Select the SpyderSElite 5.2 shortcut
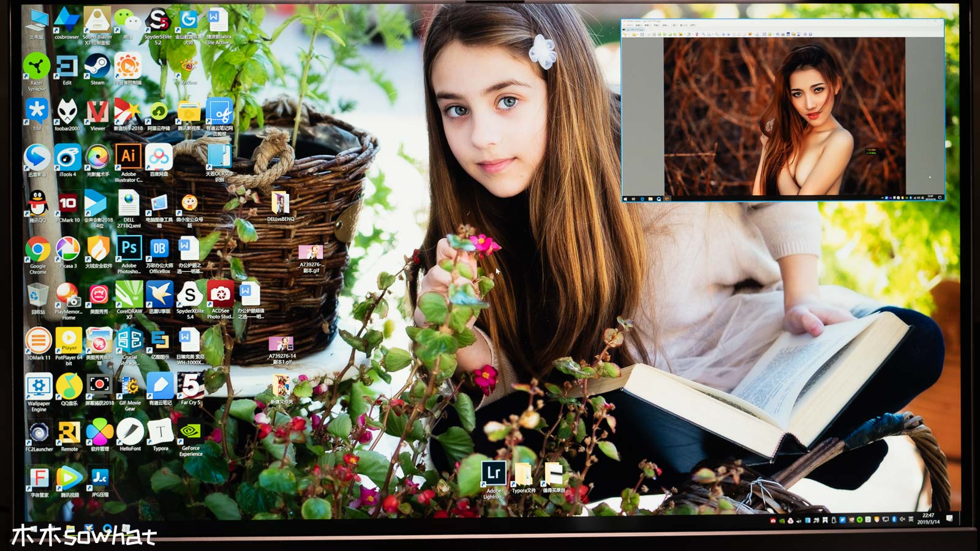Viewport: 980px width, 551px height. pos(158,26)
